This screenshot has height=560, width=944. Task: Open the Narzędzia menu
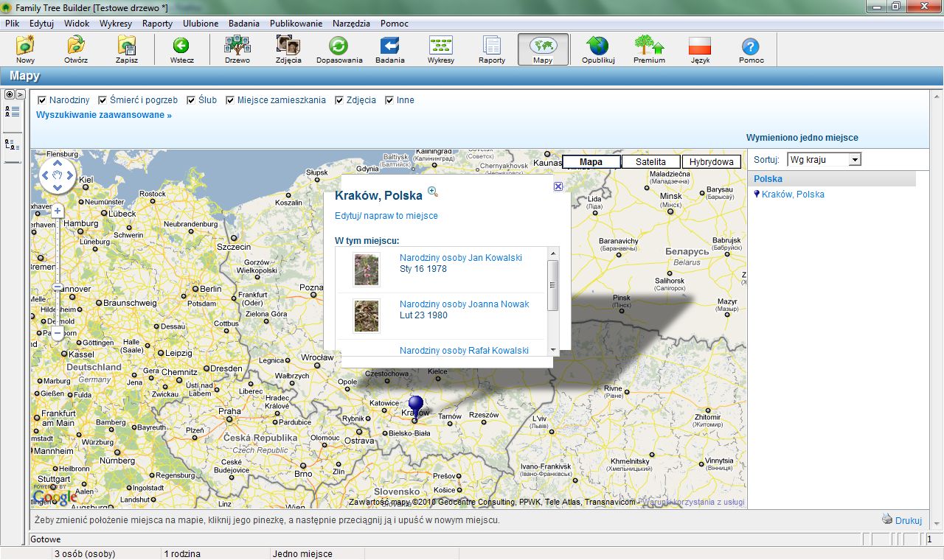point(351,23)
